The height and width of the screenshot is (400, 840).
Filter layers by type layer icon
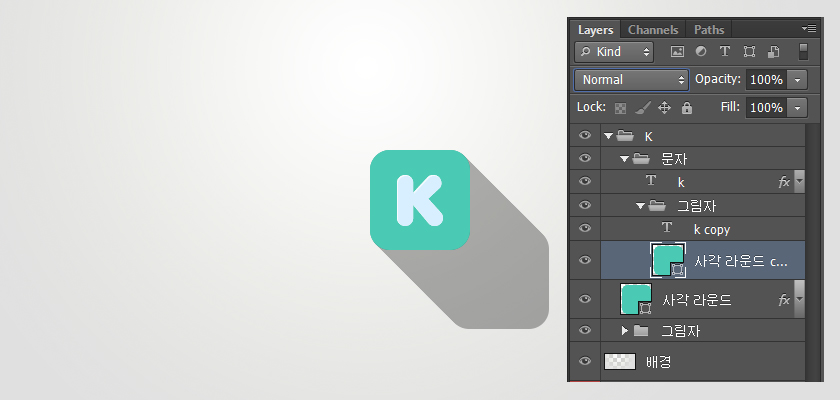[725, 51]
